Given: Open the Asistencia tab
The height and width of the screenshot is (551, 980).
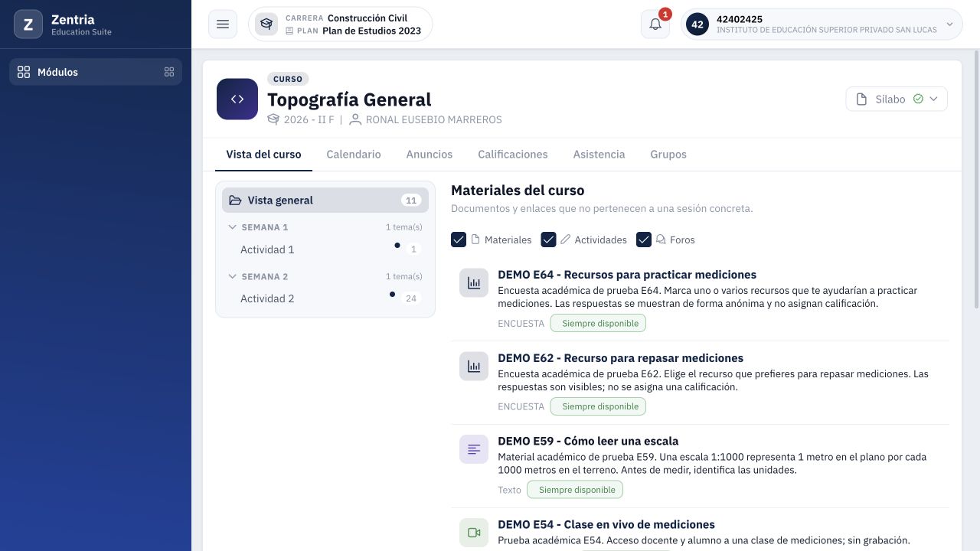Looking at the screenshot, I should pos(599,155).
